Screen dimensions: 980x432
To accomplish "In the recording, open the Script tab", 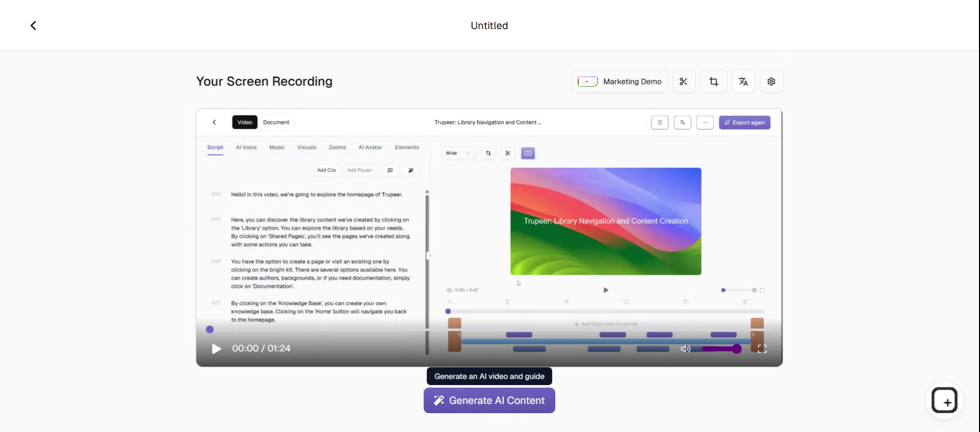I will pos(215,148).
